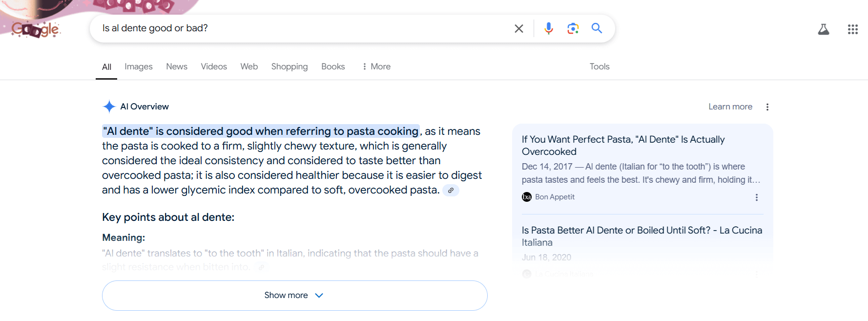Click the AI Overview sparkle icon
This screenshot has height=321, width=868.
click(108, 106)
